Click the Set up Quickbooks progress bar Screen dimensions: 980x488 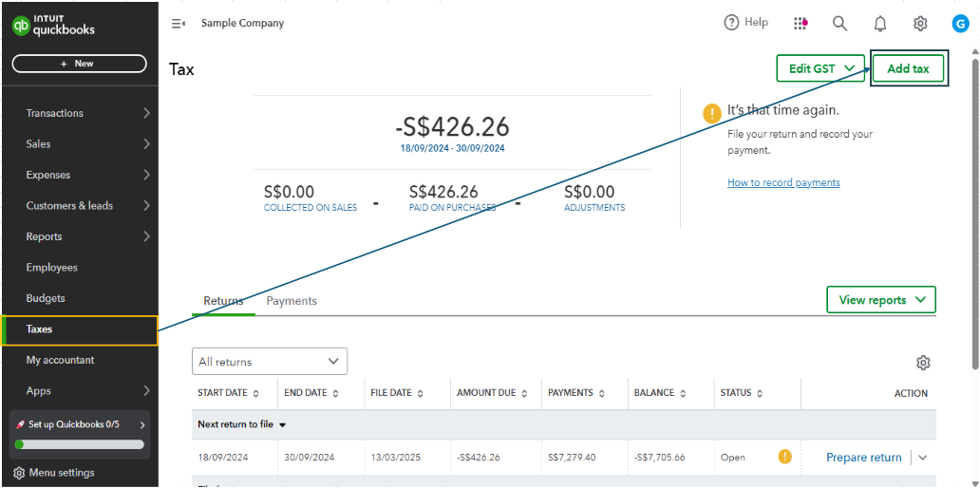coord(80,443)
